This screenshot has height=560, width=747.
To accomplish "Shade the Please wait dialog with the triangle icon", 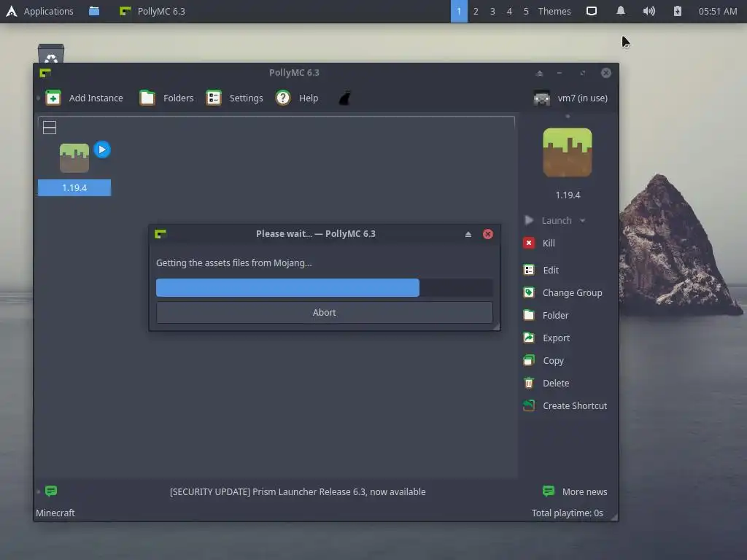I will (x=468, y=234).
